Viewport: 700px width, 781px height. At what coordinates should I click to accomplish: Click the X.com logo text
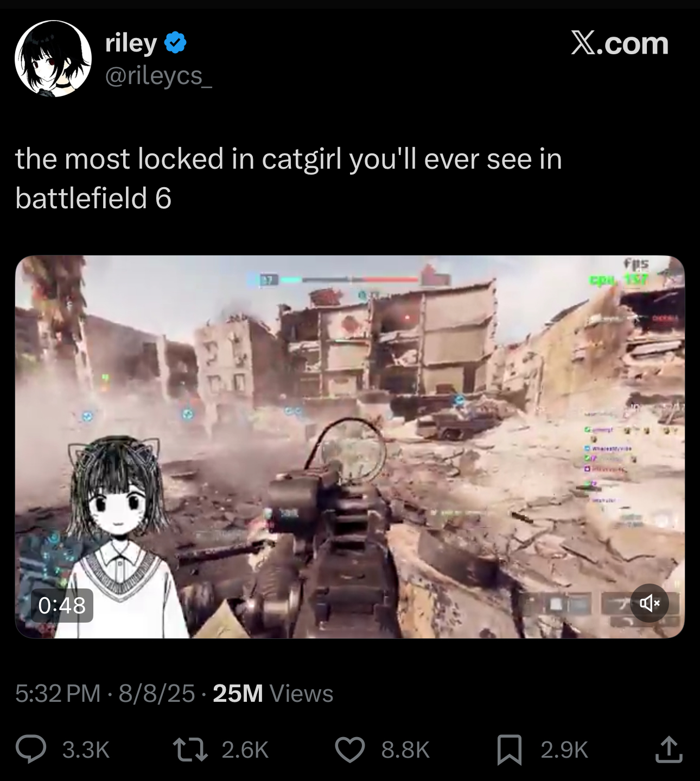tap(620, 43)
